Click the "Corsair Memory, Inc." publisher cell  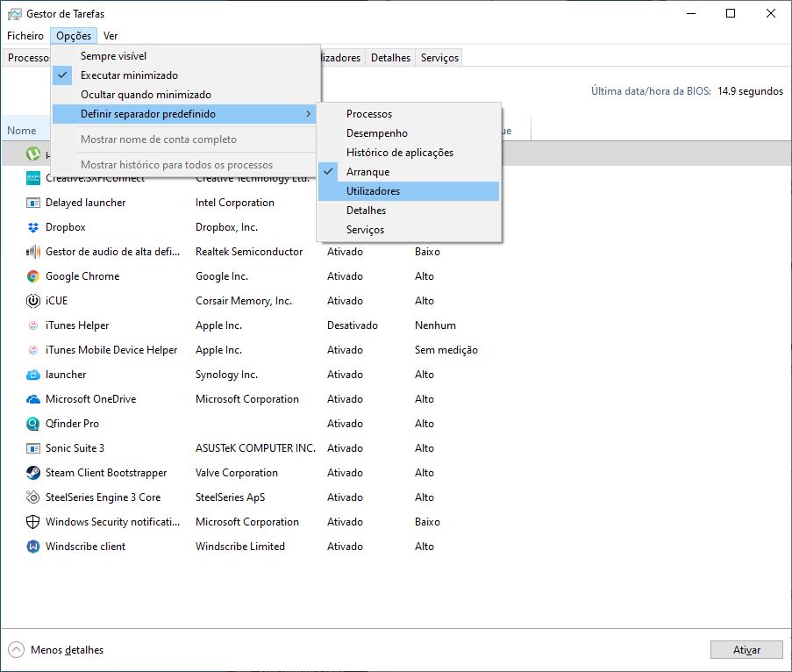click(x=244, y=301)
